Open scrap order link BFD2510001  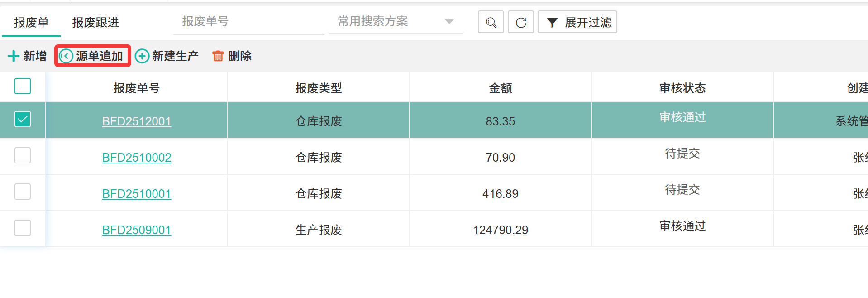tap(136, 194)
